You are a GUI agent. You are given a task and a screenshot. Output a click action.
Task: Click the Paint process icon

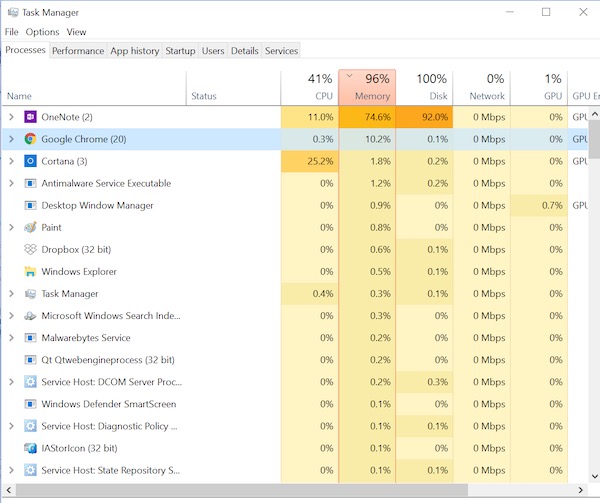click(30, 227)
